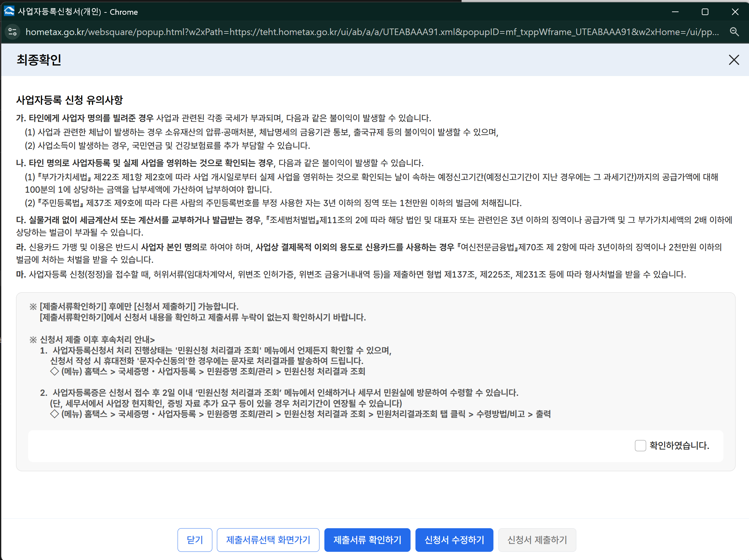Open the 제출서류선택 화면가기 screen
This screenshot has width=749, height=560.
[268, 540]
